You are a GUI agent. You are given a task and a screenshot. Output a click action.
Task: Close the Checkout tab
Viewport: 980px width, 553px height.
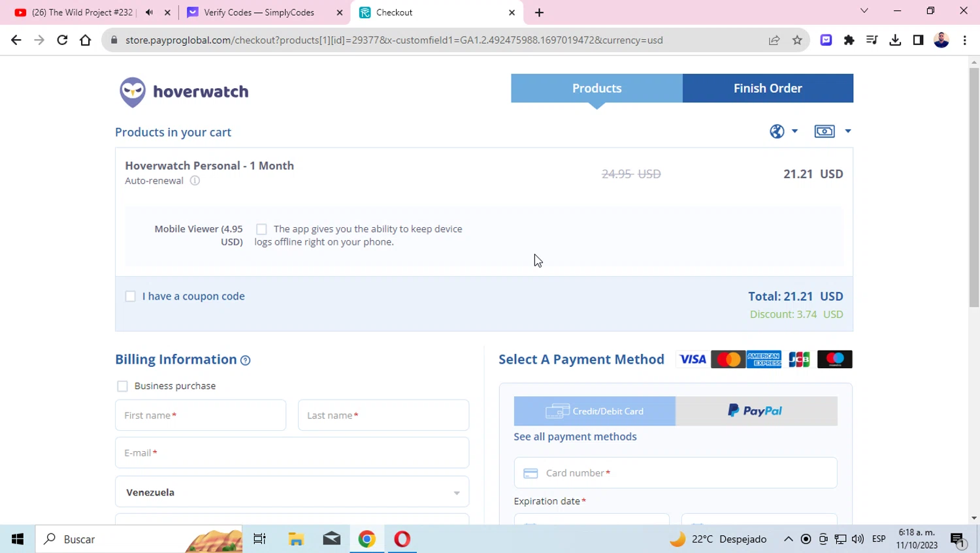tap(512, 12)
